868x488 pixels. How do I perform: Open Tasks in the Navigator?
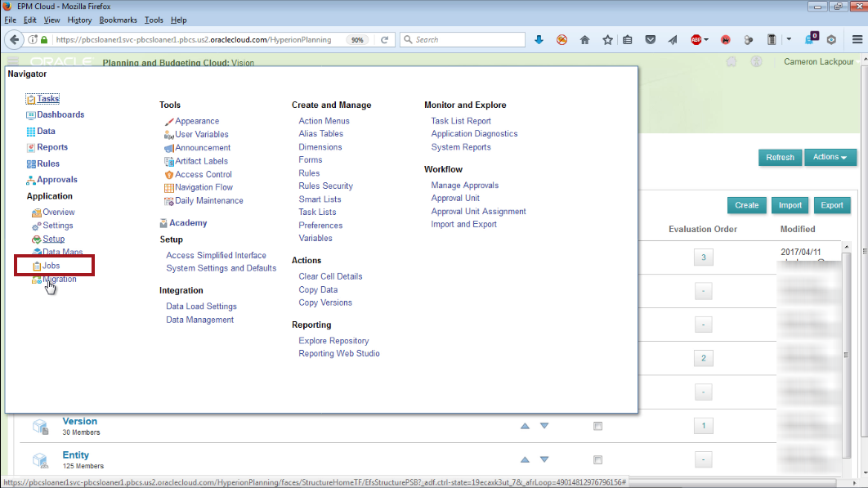click(x=47, y=99)
